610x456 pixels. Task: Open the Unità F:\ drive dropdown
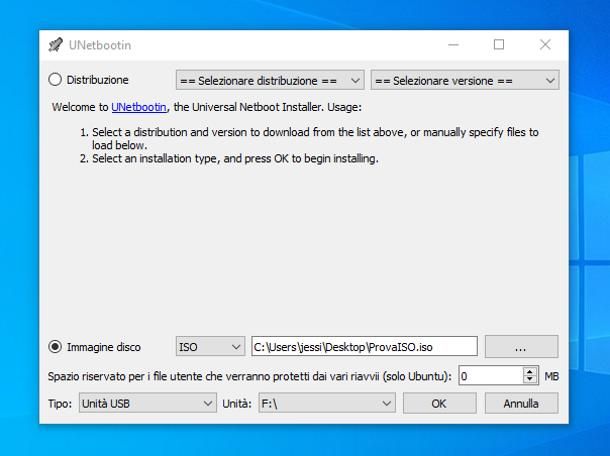[x=327, y=403]
